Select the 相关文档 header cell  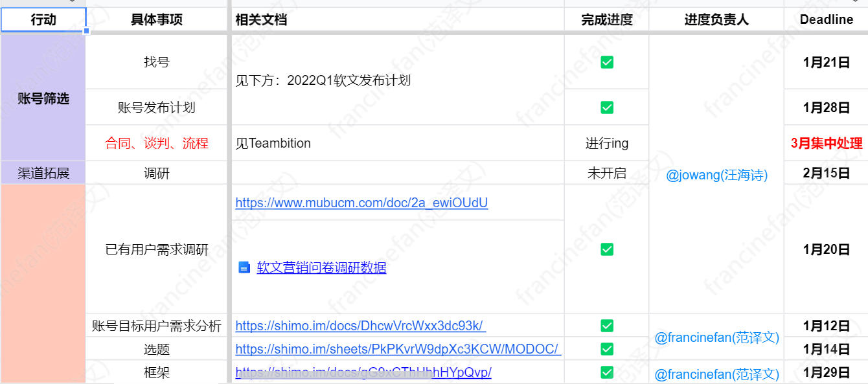tap(397, 19)
